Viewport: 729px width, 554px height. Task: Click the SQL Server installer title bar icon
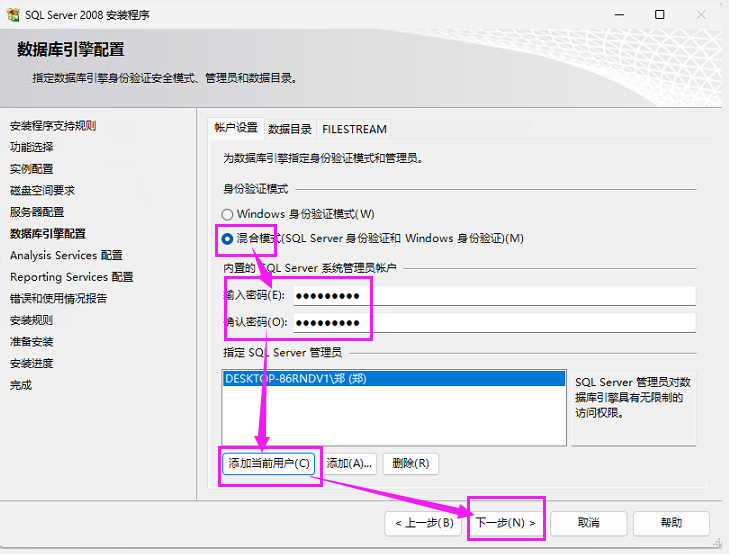click(x=13, y=15)
